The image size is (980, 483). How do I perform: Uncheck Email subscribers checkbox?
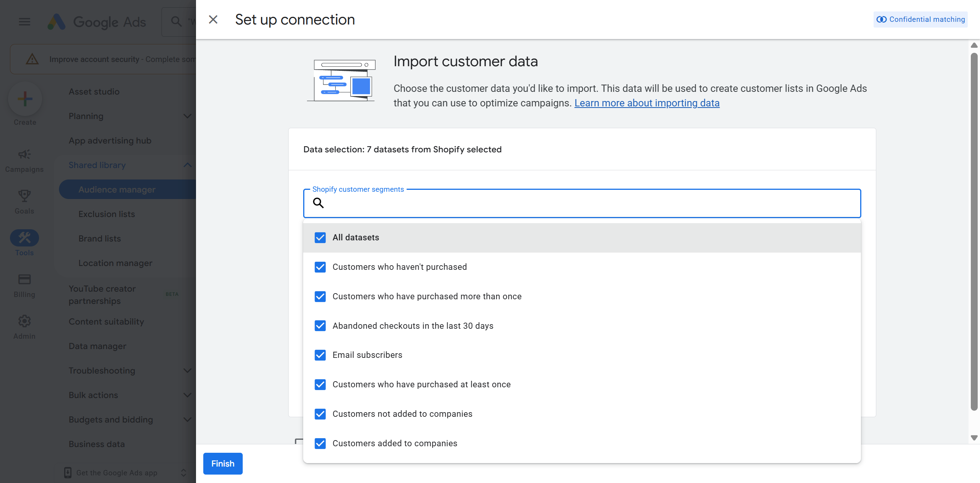coord(320,355)
